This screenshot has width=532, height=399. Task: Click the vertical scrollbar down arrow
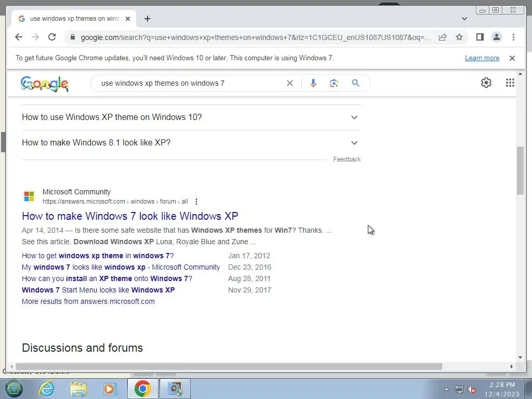[520, 357]
